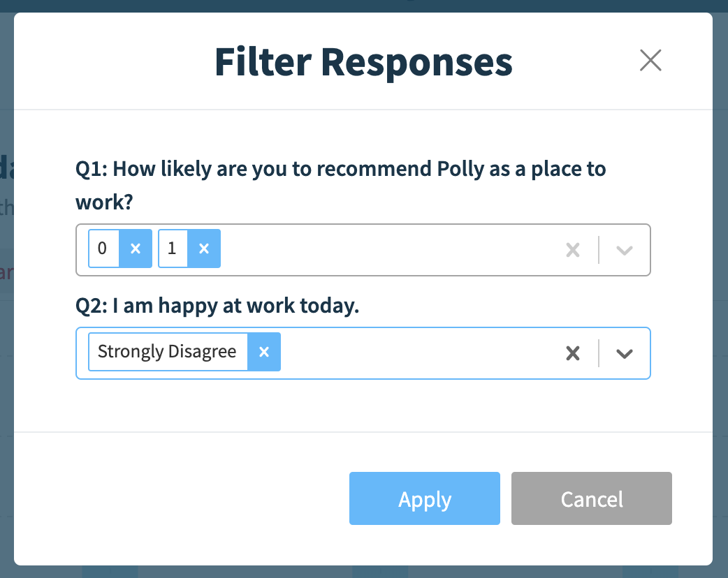This screenshot has height=578, width=728.
Task: Open the Q1 ratings dropdown chevron
Action: pyautogui.click(x=624, y=250)
